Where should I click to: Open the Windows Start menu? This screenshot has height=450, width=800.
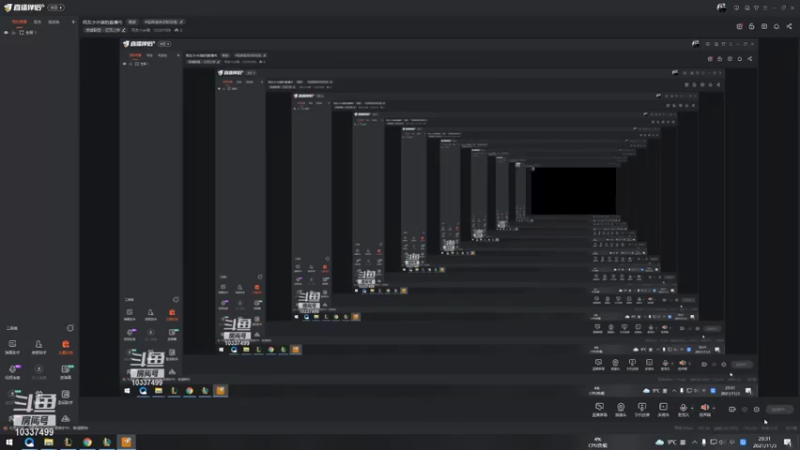pos(9,442)
